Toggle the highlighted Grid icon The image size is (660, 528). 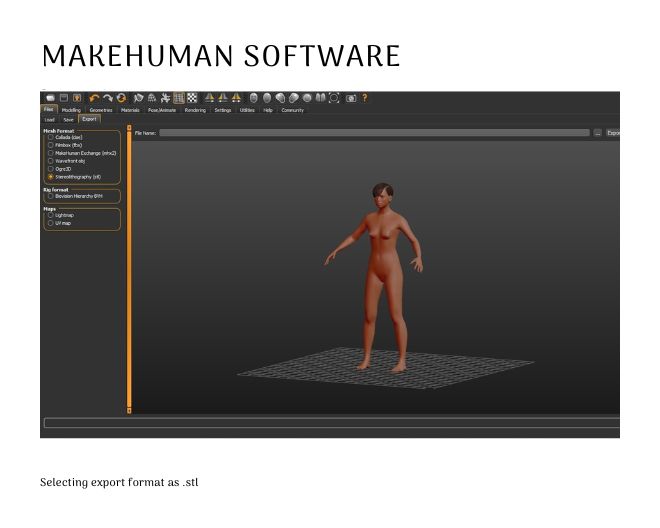(x=179, y=98)
